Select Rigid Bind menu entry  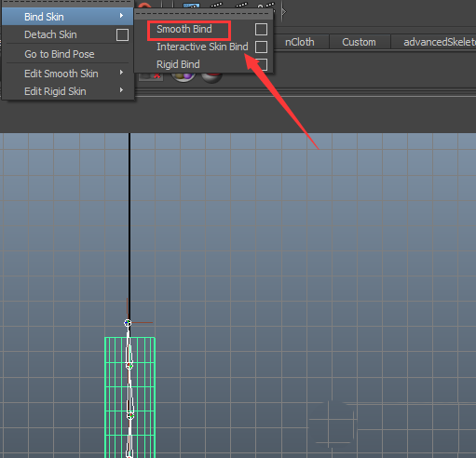[x=178, y=64]
